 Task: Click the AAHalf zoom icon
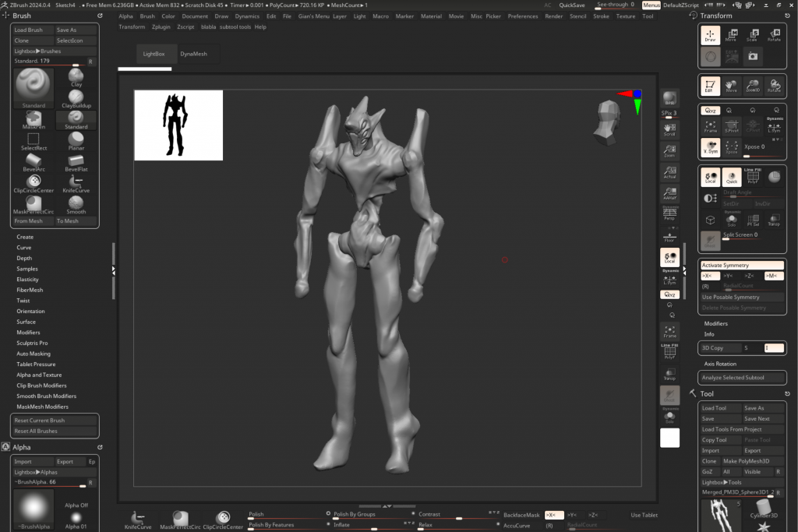[669, 193]
